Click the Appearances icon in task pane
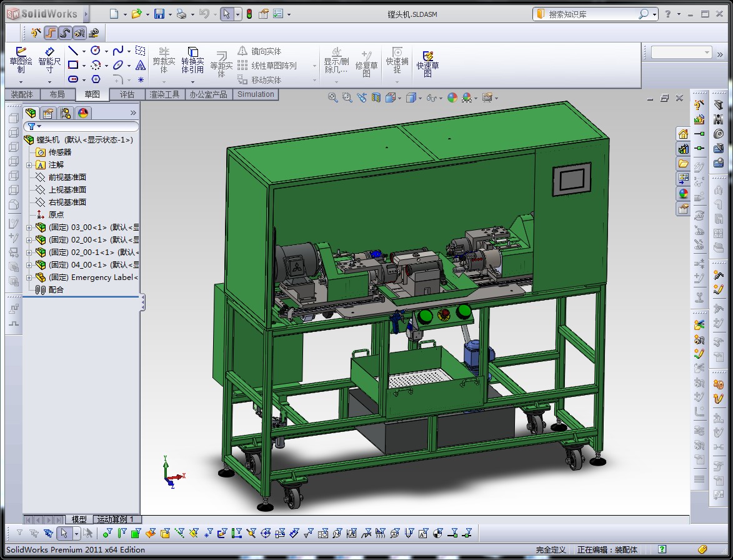Screen dimensions: 733x560 tap(683, 194)
